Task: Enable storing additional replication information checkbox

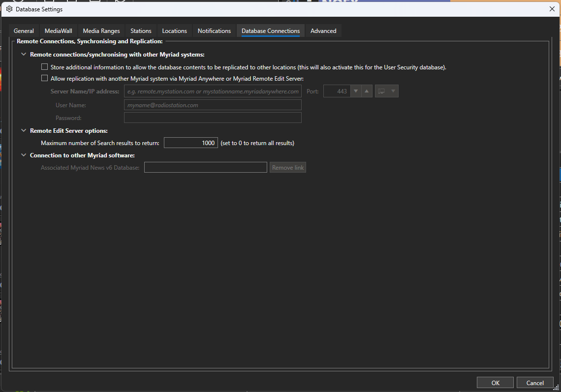Action: (44, 67)
